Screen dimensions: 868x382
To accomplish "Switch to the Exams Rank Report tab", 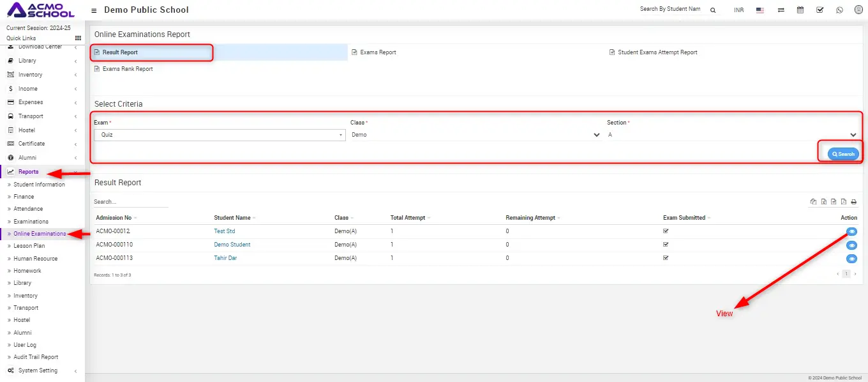I will click(x=127, y=69).
